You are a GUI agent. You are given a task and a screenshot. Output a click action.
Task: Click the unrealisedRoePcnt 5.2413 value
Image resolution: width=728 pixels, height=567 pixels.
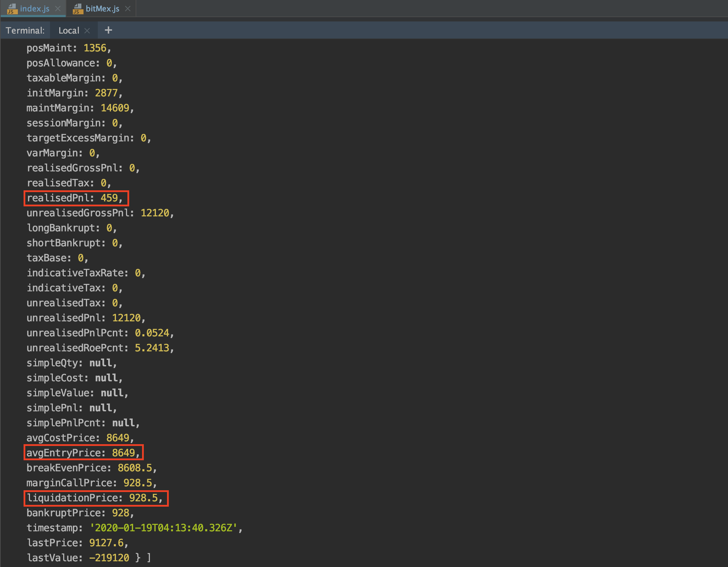[152, 348]
